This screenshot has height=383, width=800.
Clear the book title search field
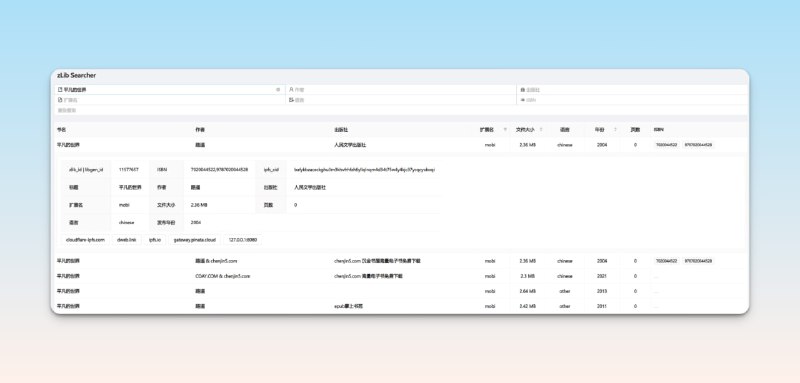278,90
